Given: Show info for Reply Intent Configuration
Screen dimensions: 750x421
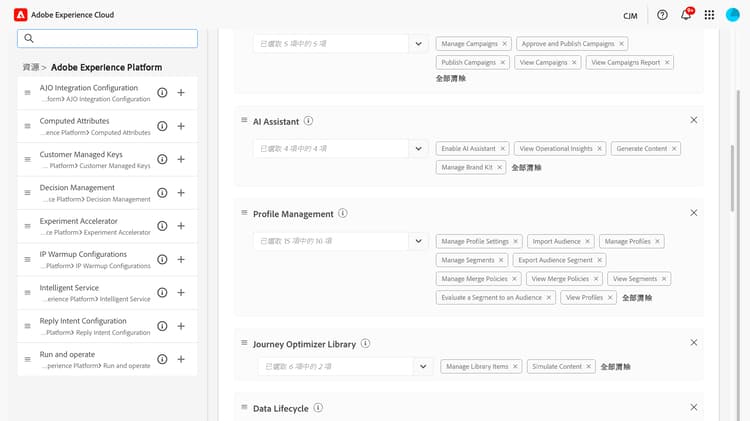Looking at the screenshot, I should (162, 326).
